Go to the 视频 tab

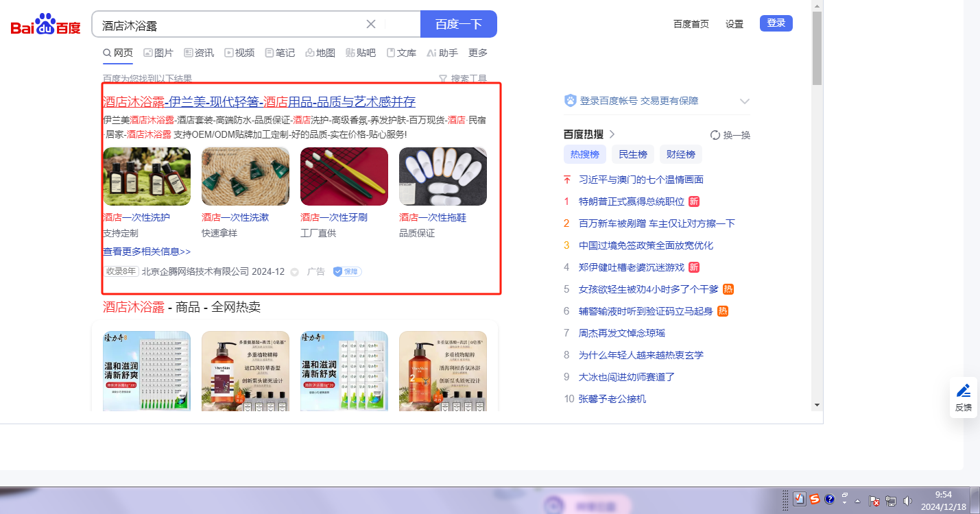[x=239, y=53]
